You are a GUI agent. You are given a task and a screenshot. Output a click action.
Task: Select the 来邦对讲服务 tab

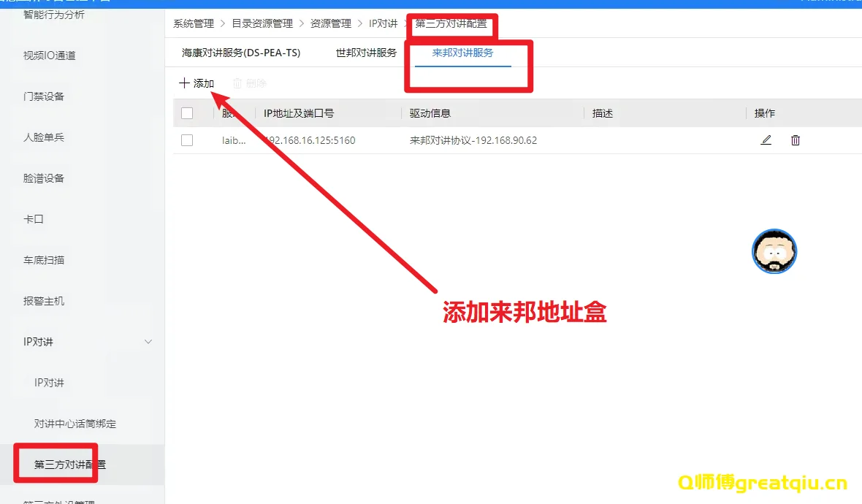[x=462, y=53]
